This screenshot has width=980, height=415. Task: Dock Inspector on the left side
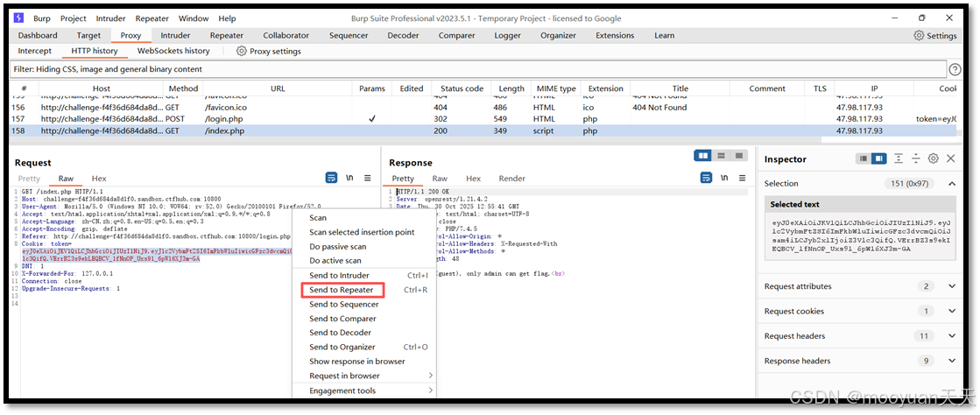coord(864,158)
